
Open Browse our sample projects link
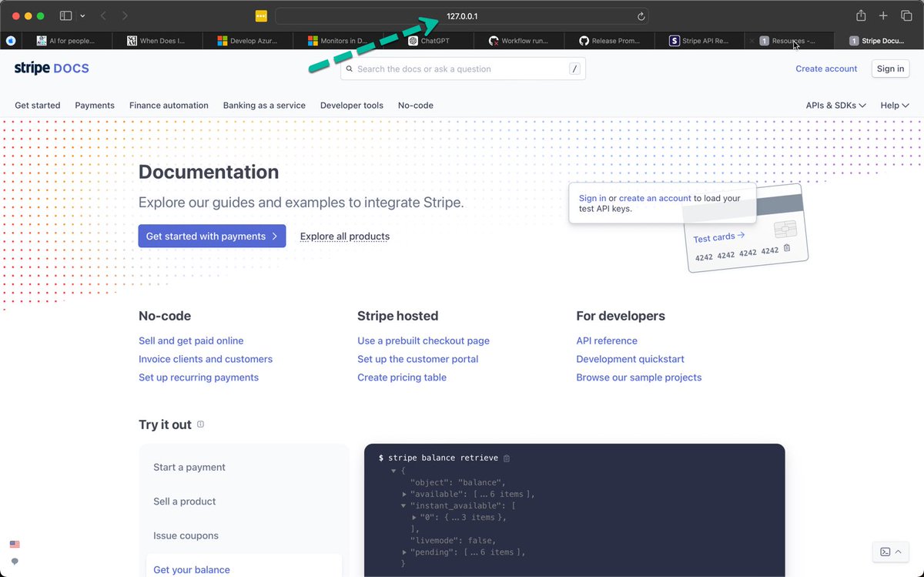click(x=639, y=377)
